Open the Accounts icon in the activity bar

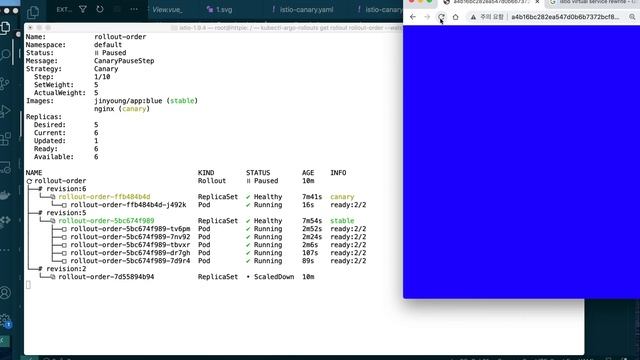[x=5, y=293]
